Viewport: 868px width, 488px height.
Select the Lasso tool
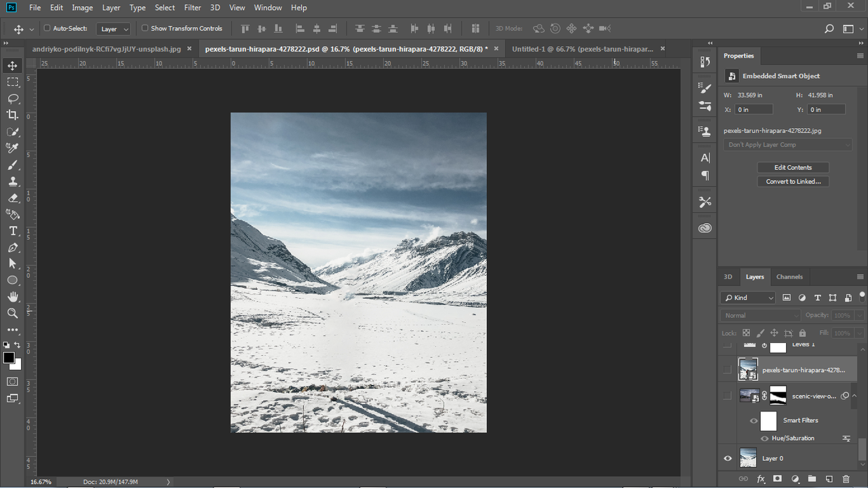[x=12, y=98]
